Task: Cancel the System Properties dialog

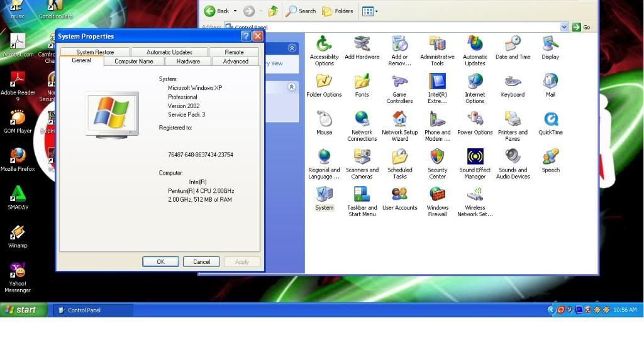Action: pyautogui.click(x=201, y=262)
